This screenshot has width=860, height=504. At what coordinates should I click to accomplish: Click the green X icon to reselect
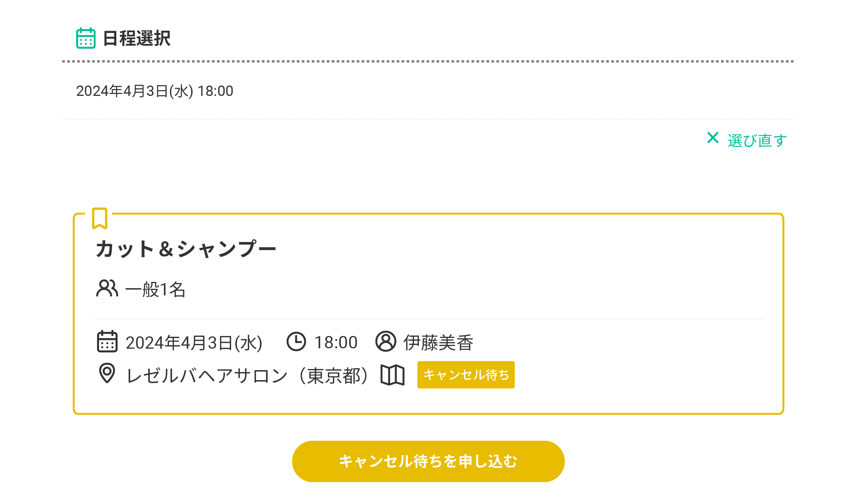pyautogui.click(x=713, y=138)
